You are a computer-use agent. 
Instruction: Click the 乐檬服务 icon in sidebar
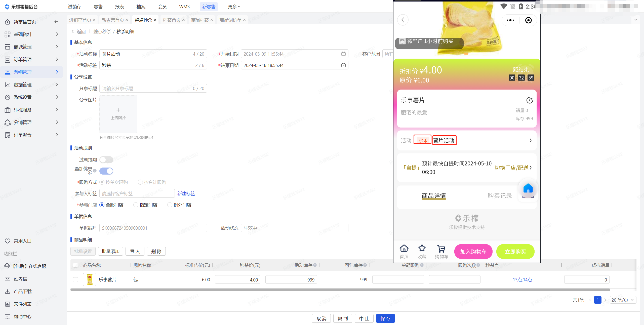pos(8,110)
